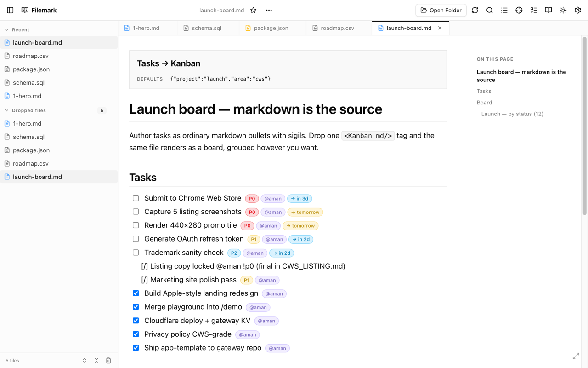Open the task checklist icon
Image resolution: width=588 pixels, height=368 pixels.
[534, 10]
